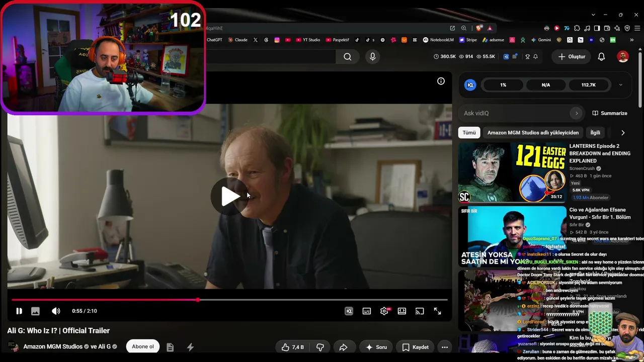Click the 112.7K pill in vidIQ panel
644x362 pixels.
(x=589, y=85)
